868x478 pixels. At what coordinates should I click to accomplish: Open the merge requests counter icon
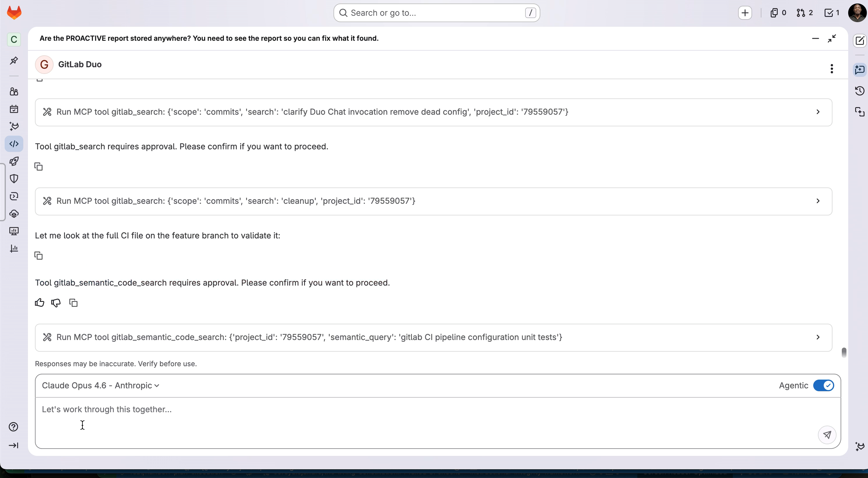click(804, 13)
